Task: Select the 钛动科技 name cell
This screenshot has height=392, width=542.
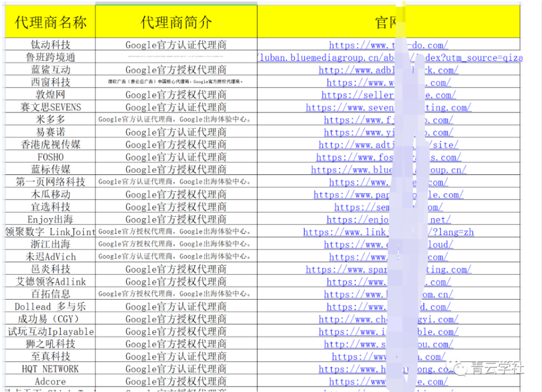Action: (x=50, y=45)
